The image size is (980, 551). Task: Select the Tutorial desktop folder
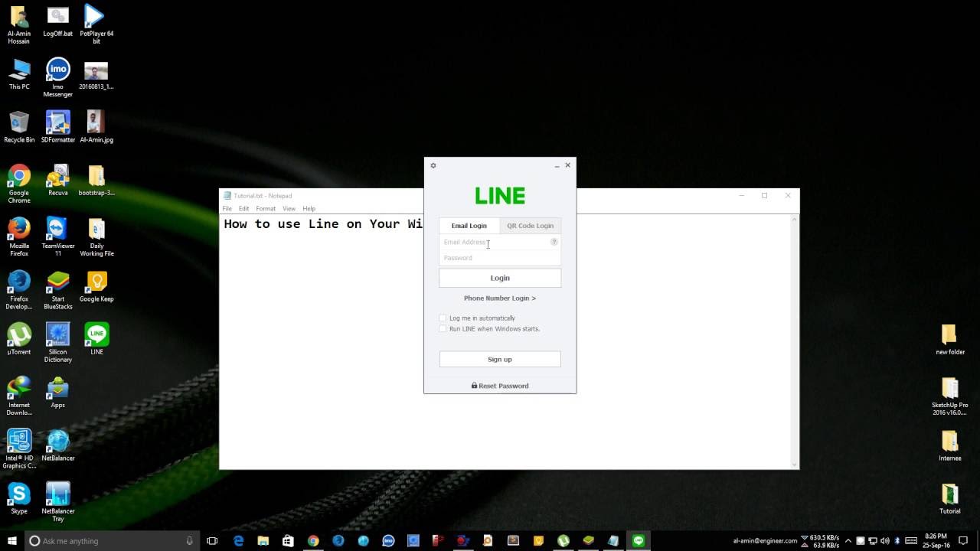(949, 498)
